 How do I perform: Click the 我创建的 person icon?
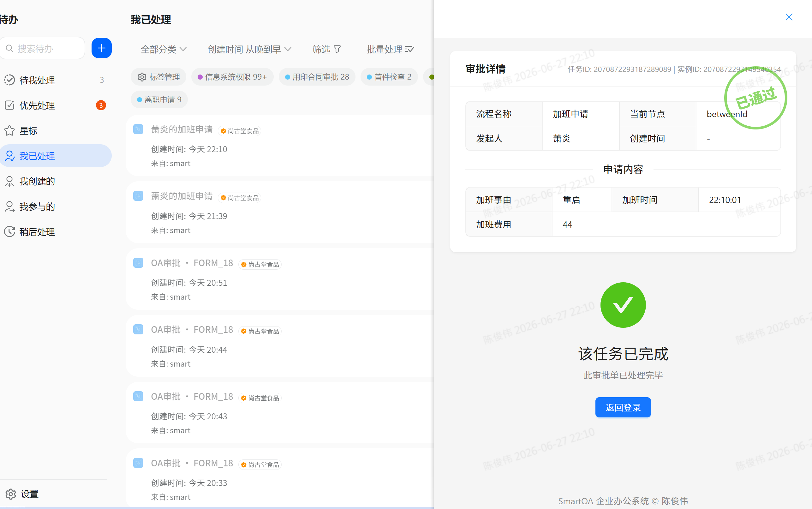tap(9, 181)
